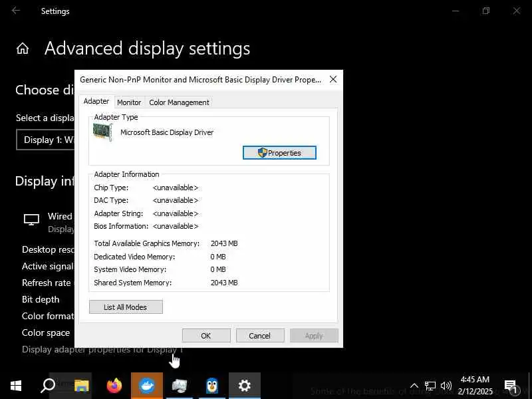Viewport: 532px width, 399px height.
Task: Click Shared System Memory label
Action: click(x=132, y=283)
